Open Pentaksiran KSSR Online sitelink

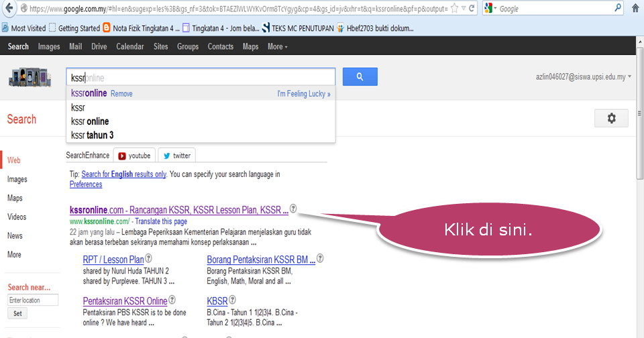[125, 301]
